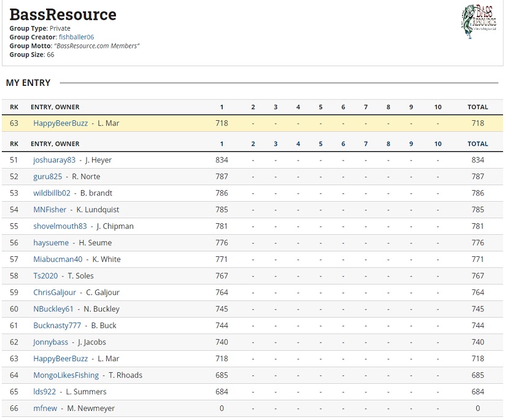Image resolution: width=505 pixels, height=420 pixels.
Task: Sort standings by week 10 column header
Action: click(438, 144)
